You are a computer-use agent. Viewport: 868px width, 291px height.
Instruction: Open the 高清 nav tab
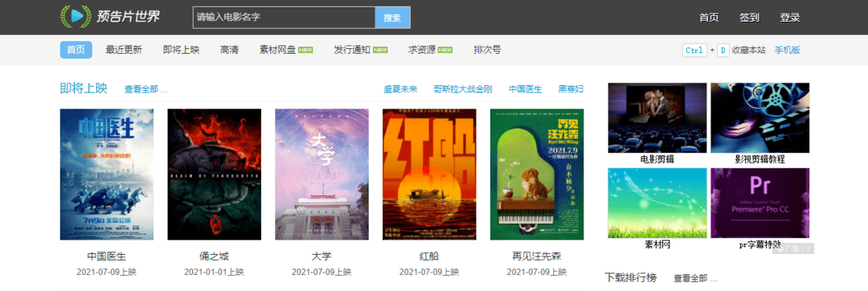click(x=229, y=50)
